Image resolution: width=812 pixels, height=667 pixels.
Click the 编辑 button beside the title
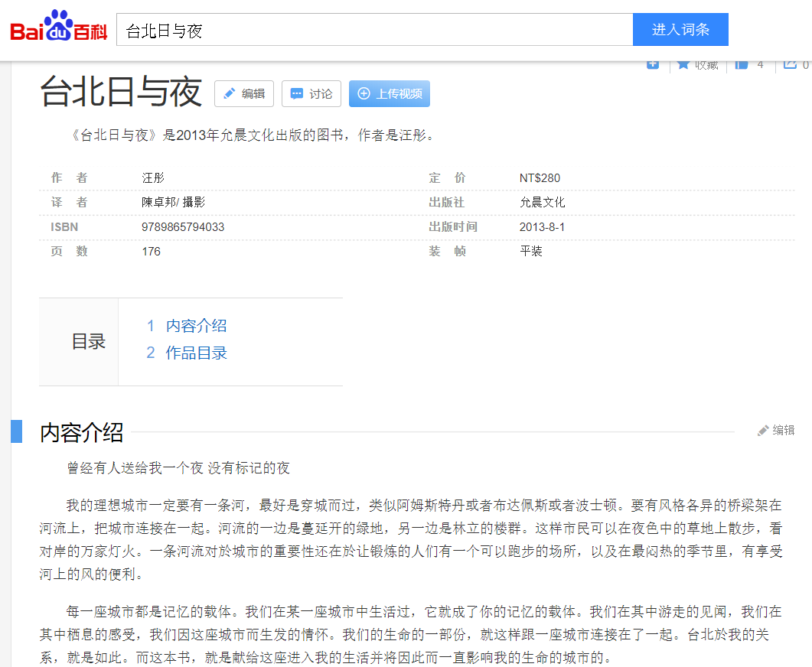[x=244, y=93]
